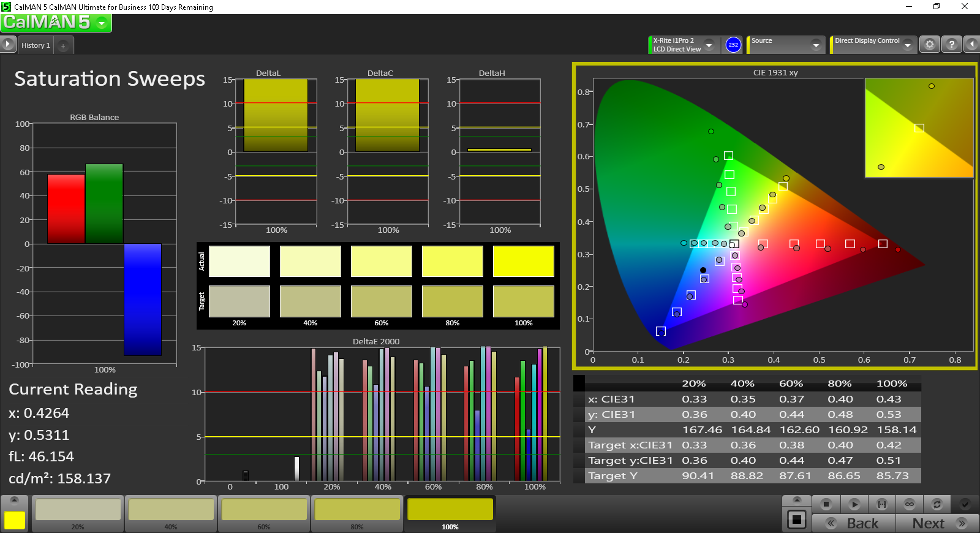Select the 20% saturation patch in bottom strip
Screen dimensions: 980x533
(x=78, y=513)
